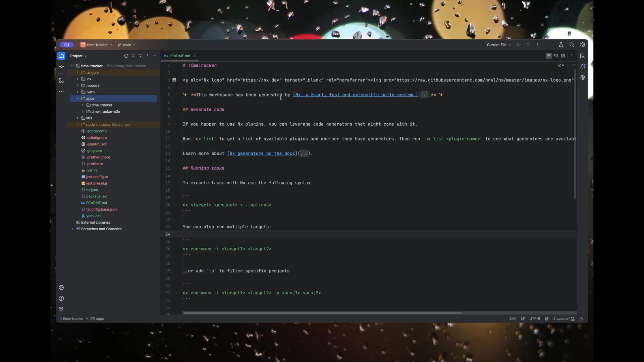Go to previous highlighted problem arrow

pos(568,65)
